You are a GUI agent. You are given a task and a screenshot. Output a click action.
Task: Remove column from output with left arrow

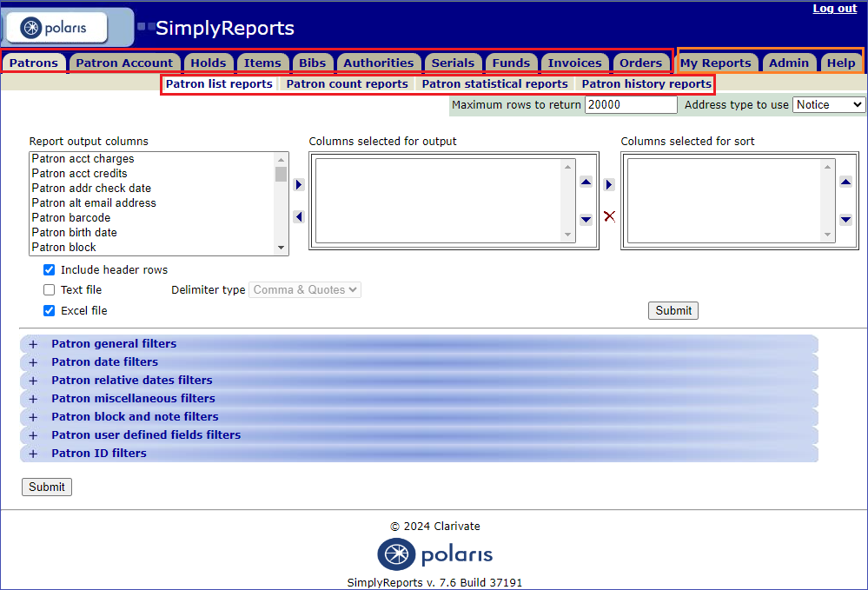(299, 216)
